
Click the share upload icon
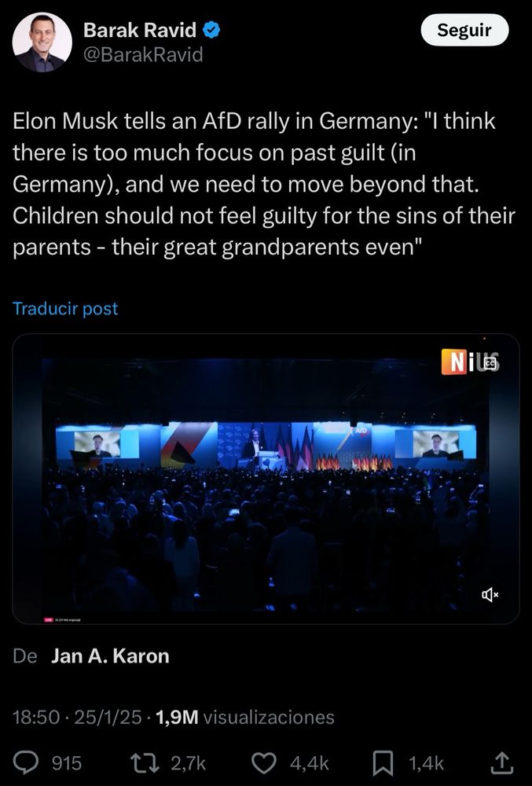501,763
